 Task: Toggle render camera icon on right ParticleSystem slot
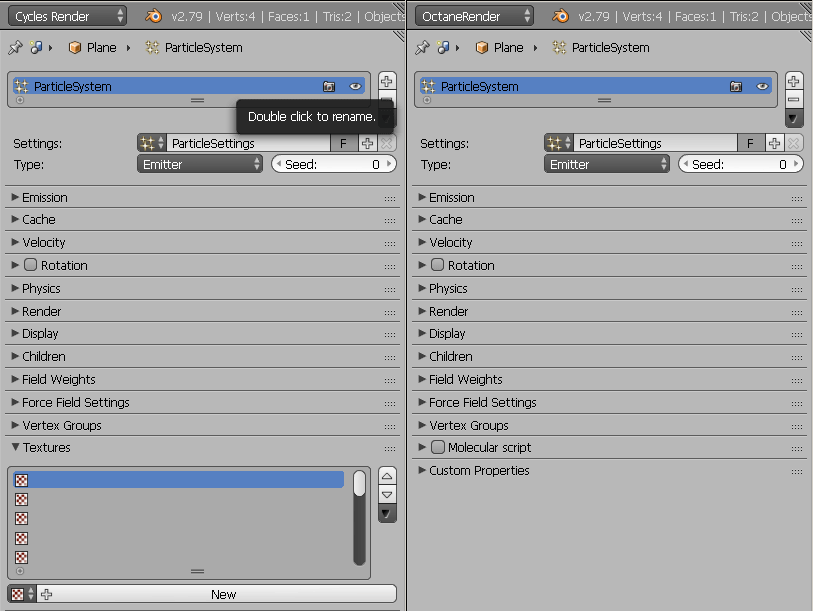click(736, 87)
